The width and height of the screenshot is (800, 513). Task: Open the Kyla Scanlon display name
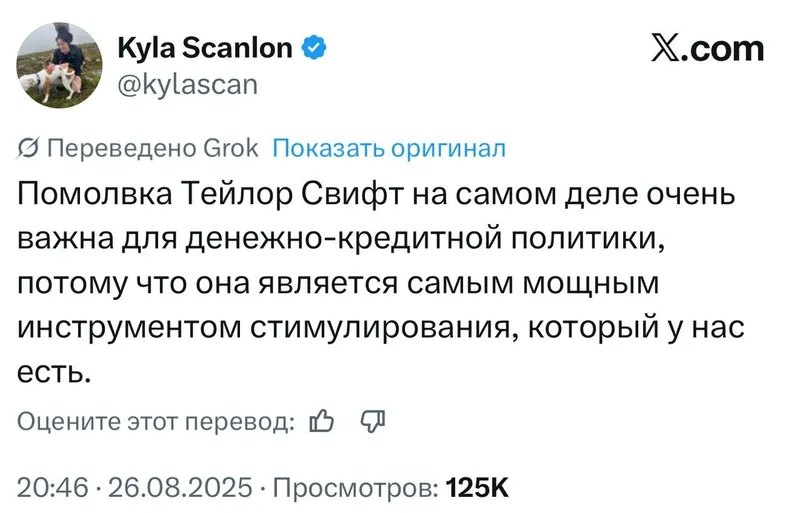click(x=205, y=47)
